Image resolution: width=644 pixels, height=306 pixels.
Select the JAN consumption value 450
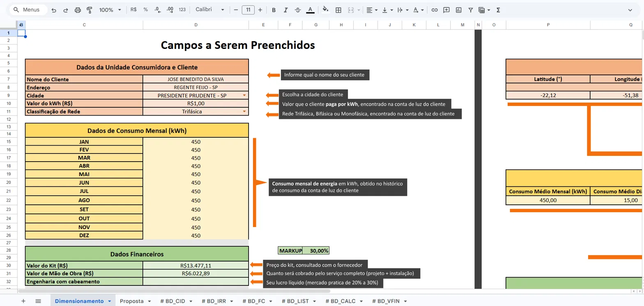pos(196,141)
